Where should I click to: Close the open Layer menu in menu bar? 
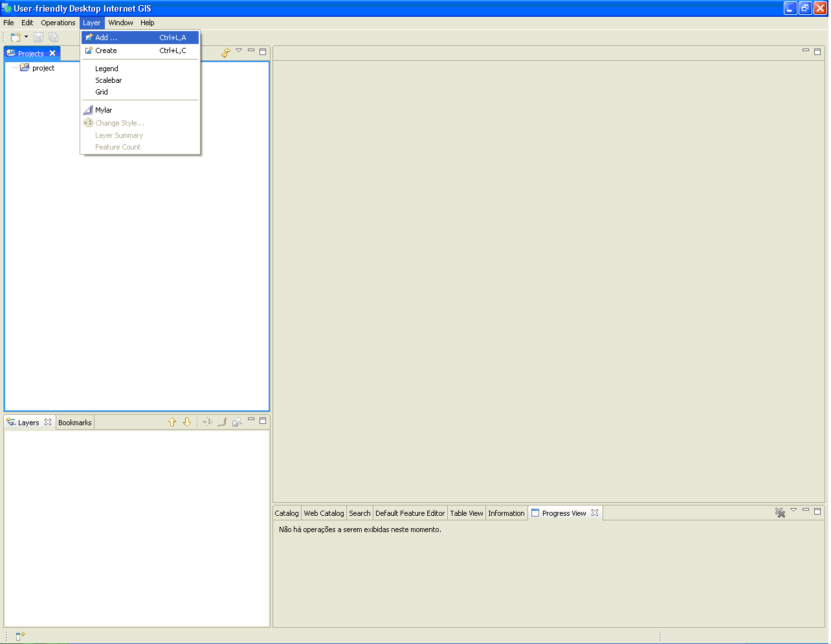click(91, 23)
